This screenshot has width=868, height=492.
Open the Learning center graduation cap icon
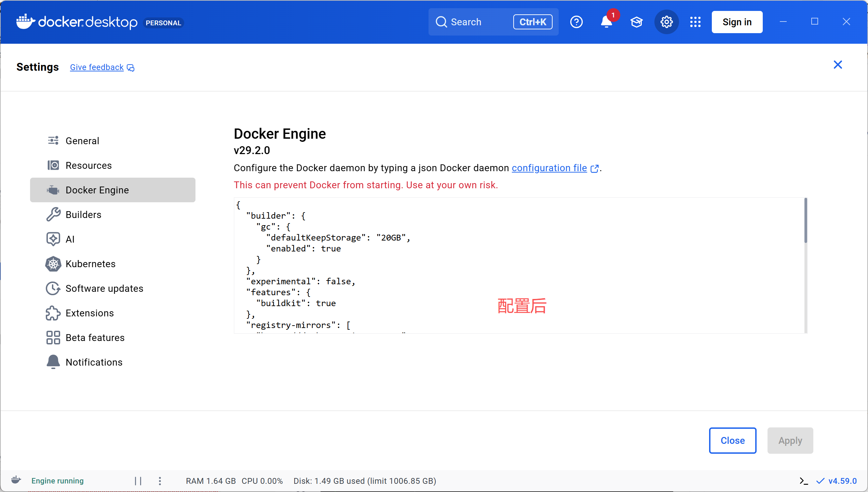636,22
